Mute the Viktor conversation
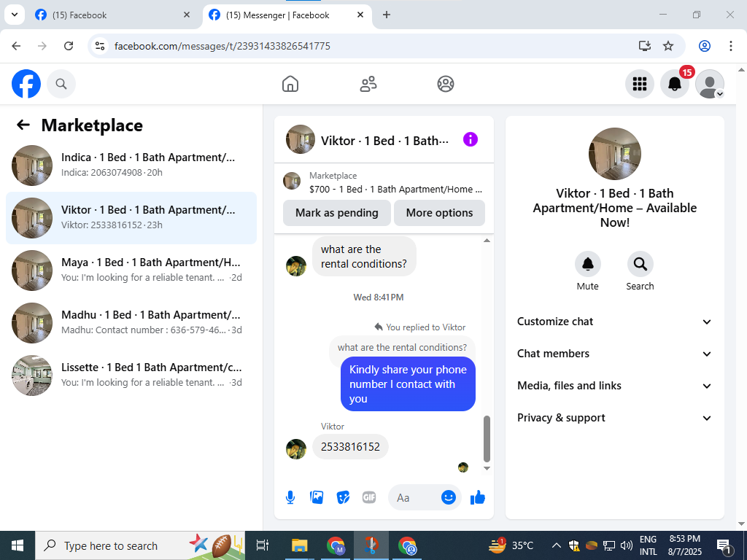The width and height of the screenshot is (747, 560). [x=587, y=264]
